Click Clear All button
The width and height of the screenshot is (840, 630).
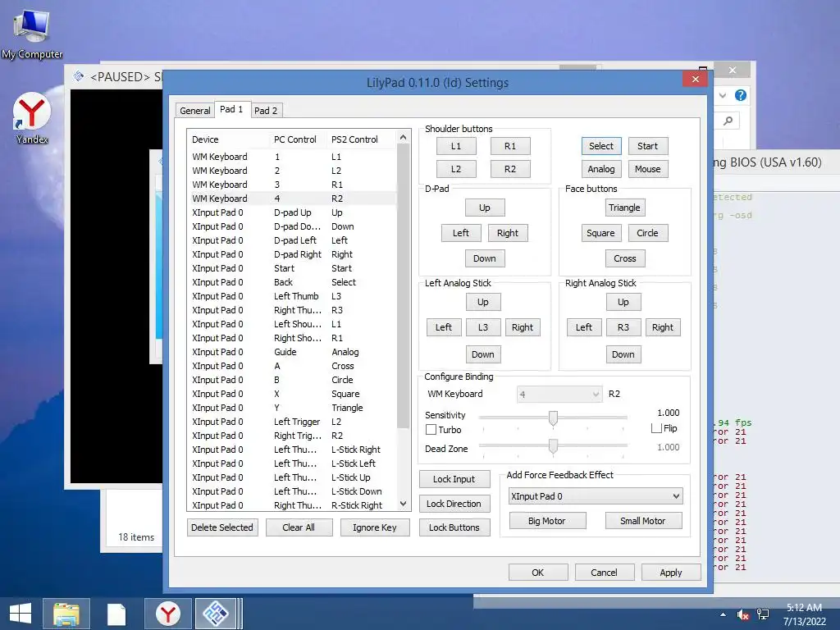click(299, 527)
